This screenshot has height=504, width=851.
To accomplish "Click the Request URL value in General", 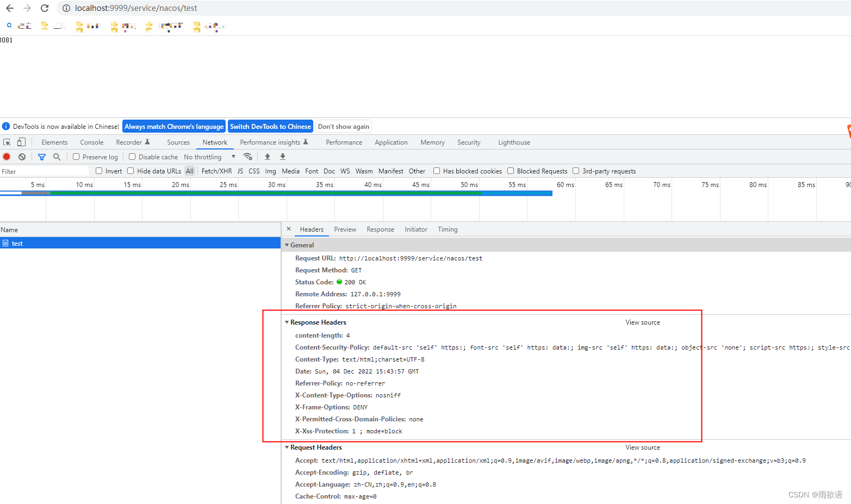I will point(411,258).
